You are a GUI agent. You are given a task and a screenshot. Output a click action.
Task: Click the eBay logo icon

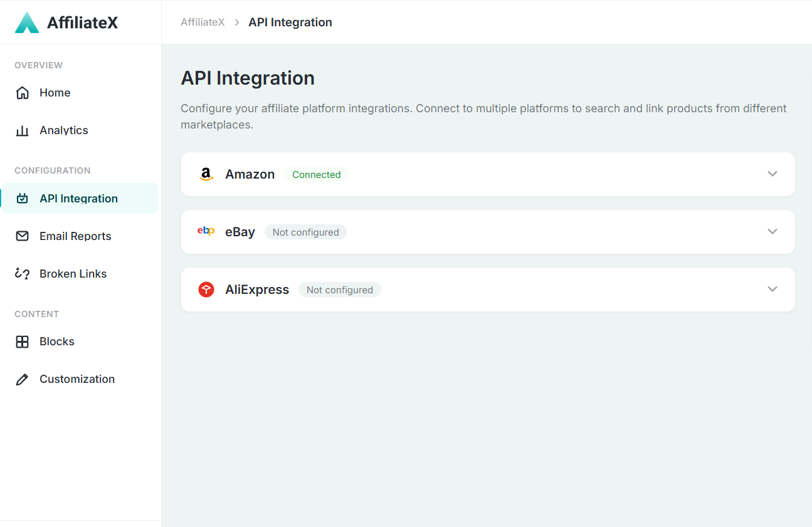206,231
